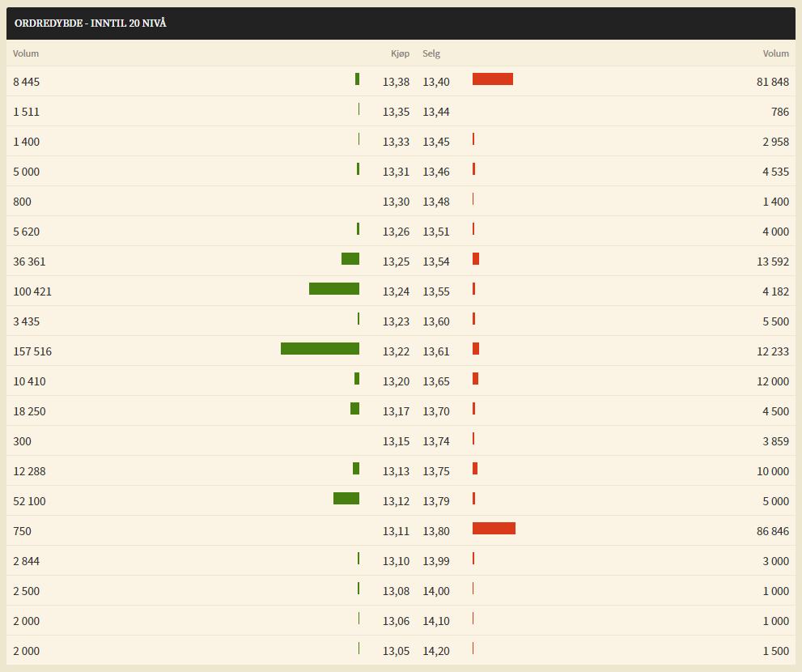The height and width of the screenshot is (672, 802).
Task: Select buy volume 1 511
Action: click(26, 112)
